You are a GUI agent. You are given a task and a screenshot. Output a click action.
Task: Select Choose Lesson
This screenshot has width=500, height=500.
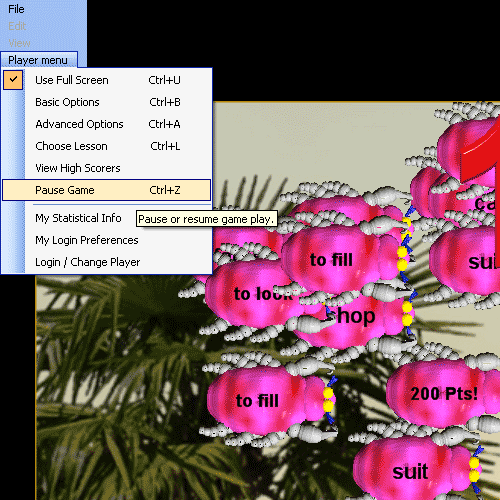(x=107, y=146)
